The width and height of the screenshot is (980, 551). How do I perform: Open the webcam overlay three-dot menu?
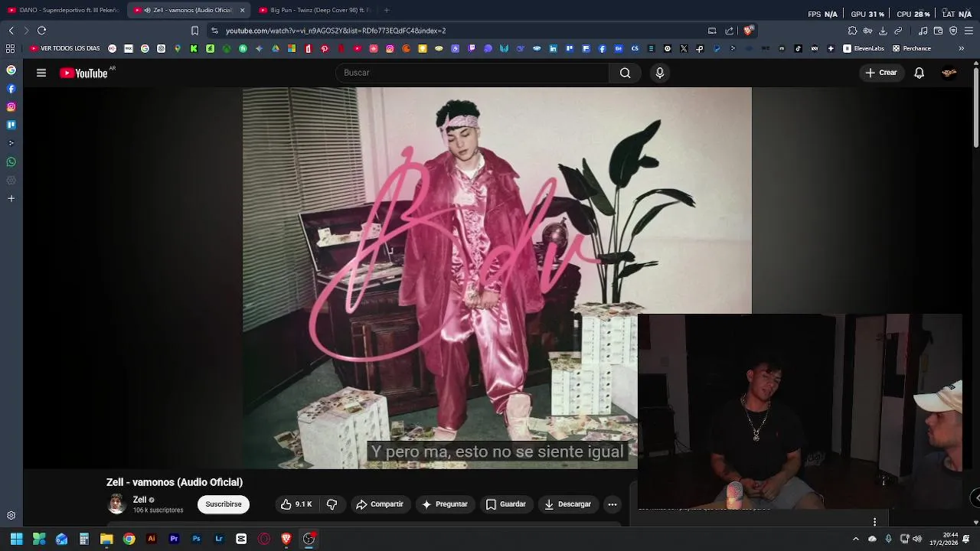pos(874,522)
